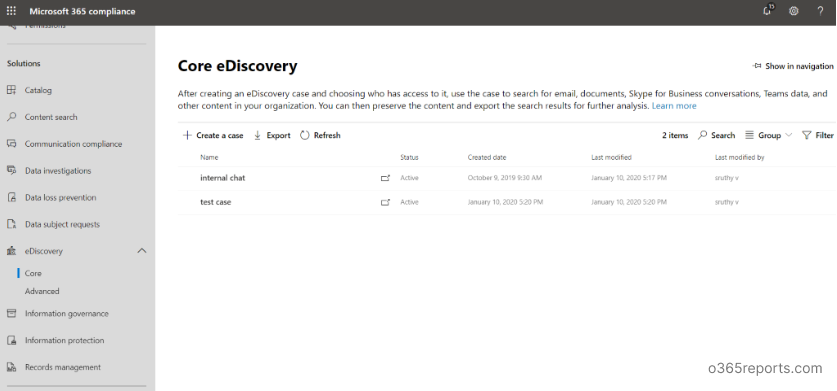Open test case pop-out icon
This screenshot has width=837, height=391.
[385, 202]
